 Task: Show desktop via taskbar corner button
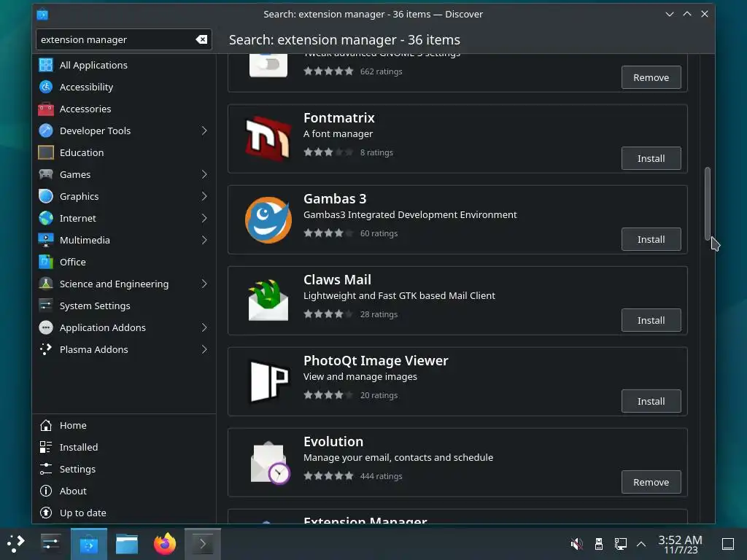click(x=728, y=544)
